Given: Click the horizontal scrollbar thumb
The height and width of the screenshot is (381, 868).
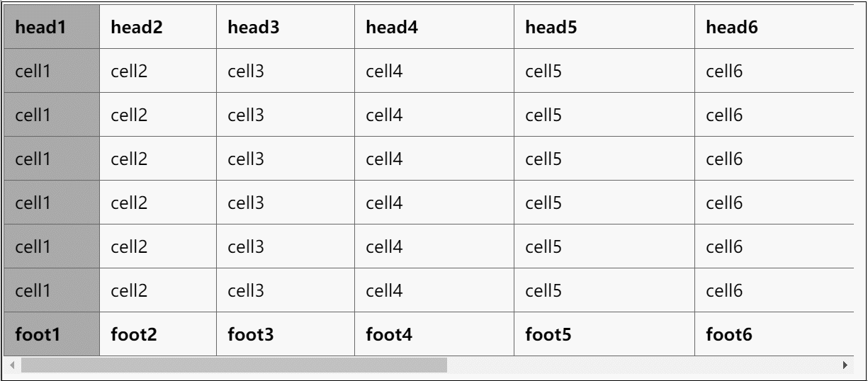Looking at the screenshot, I should point(234,365).
